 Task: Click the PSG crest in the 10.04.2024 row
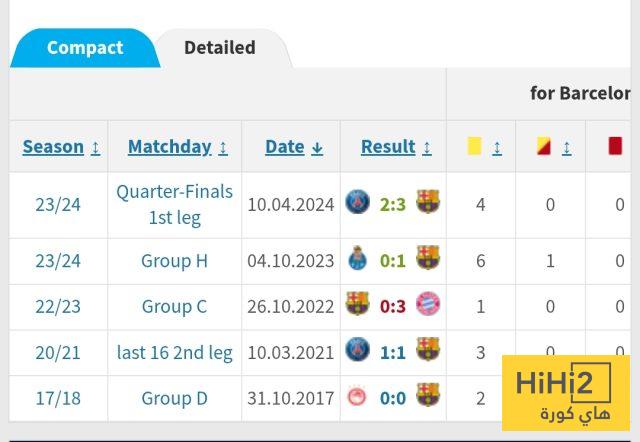pyautogui.click(x=357, y=203)
